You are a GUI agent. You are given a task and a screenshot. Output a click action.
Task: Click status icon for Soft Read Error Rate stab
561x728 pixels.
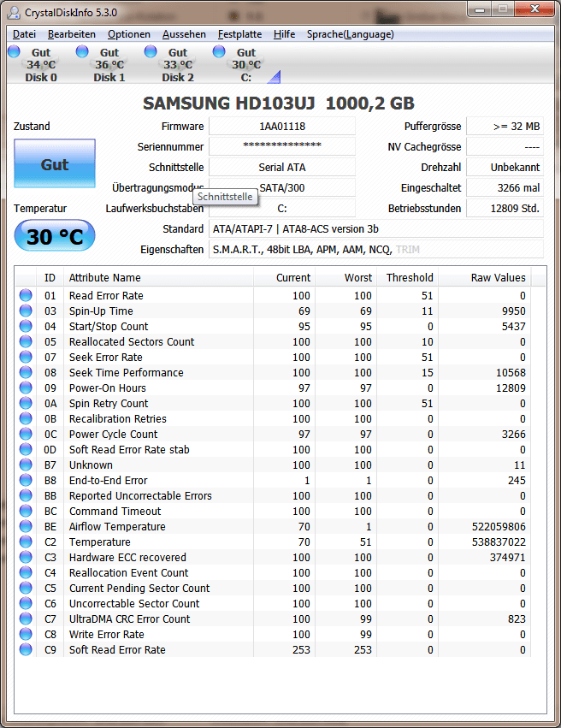click(x=26, y=449)
